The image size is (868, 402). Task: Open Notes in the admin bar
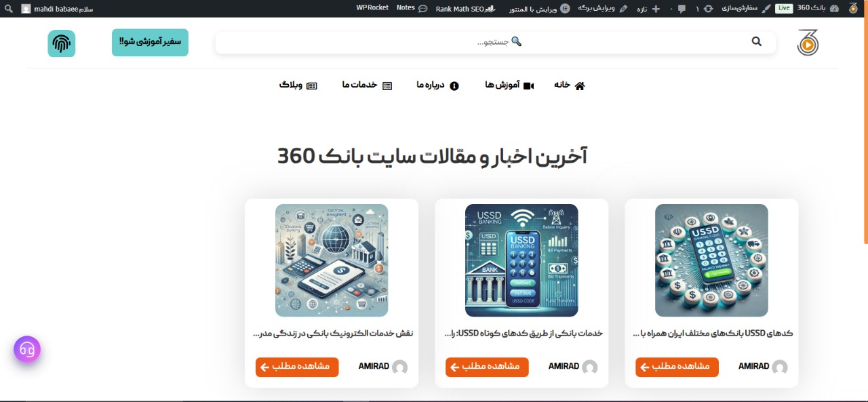(x=412, y=8)
